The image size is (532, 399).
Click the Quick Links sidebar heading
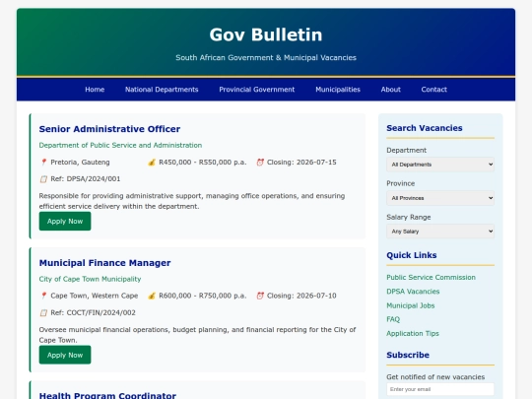(412, 255)
